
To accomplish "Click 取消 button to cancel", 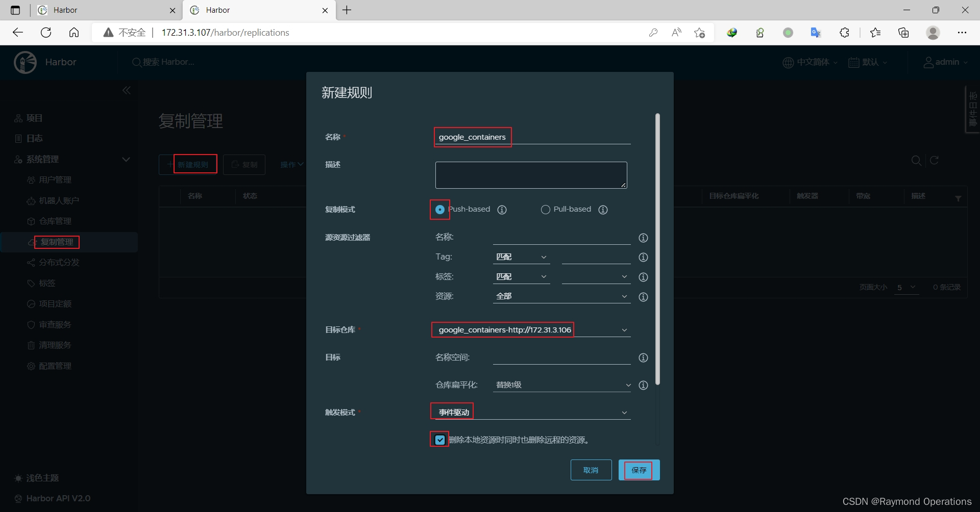I will coord(591,470).
